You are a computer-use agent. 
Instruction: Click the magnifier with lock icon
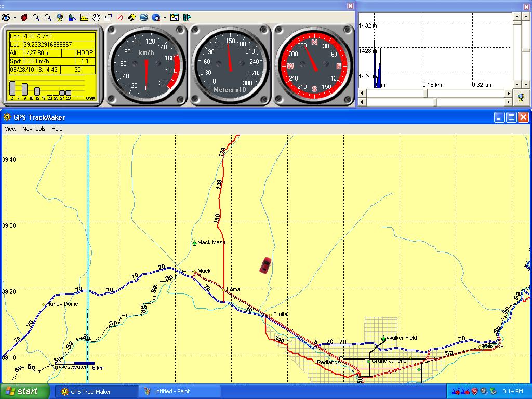pos(72,17)
